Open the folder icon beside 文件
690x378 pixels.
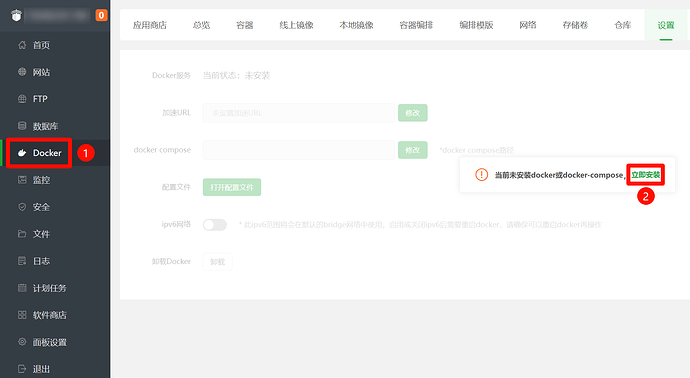point(22,234)
